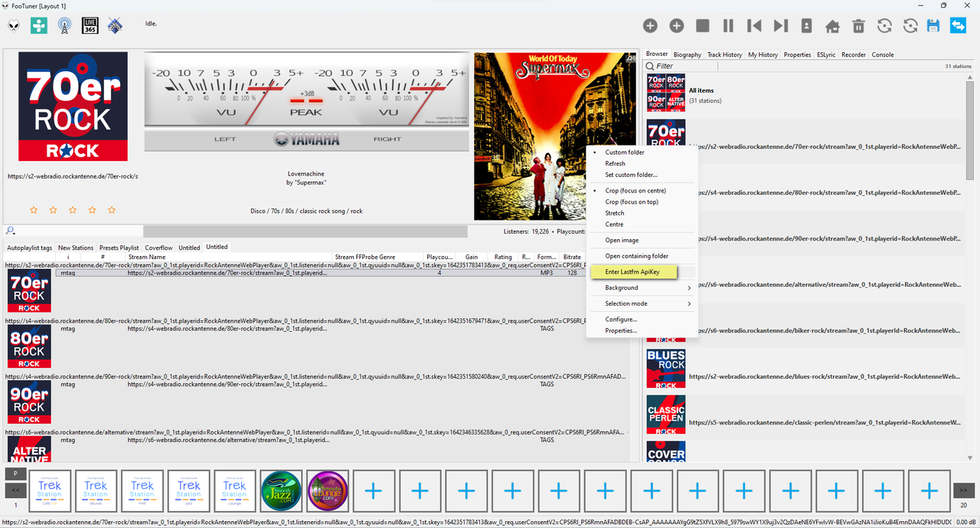The height and width of the screenshot is (528, 980).
Task: Open the Recorder tab
Action: (854, 54)
